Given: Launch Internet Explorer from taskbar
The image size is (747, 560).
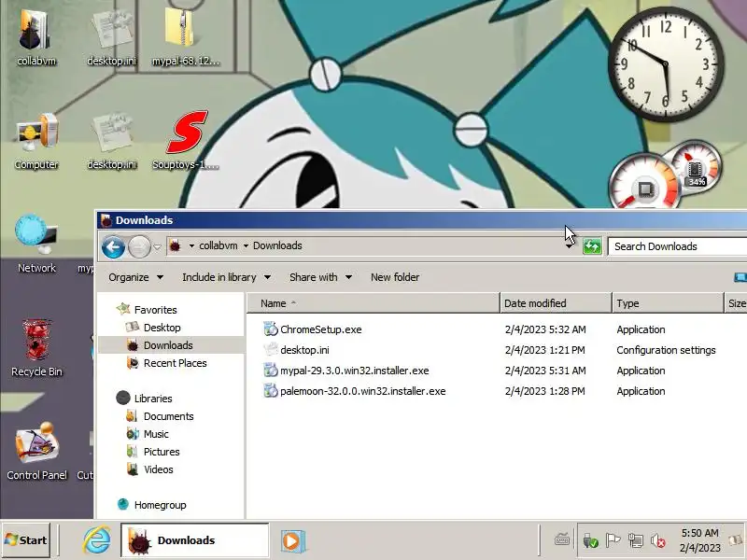Looking at the screenshot, I should click(97, 540).
